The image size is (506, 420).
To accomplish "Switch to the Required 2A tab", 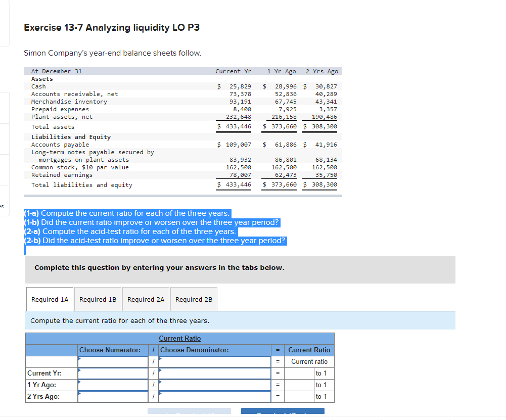I will [x=146, y=299].
